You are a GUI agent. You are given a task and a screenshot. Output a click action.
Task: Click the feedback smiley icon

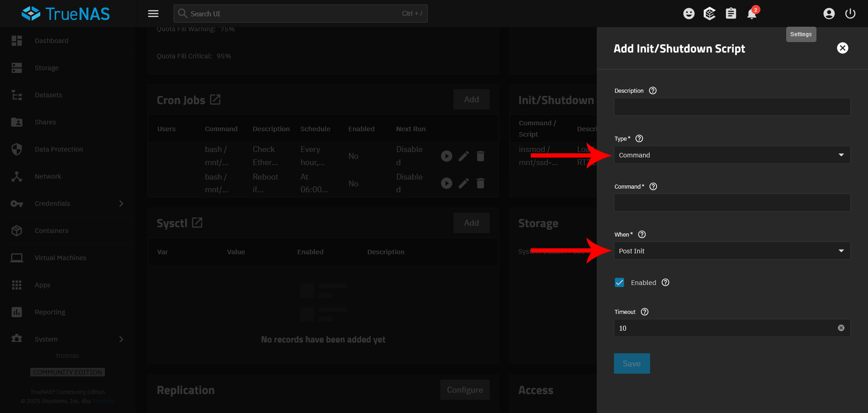tap(689, 14)
